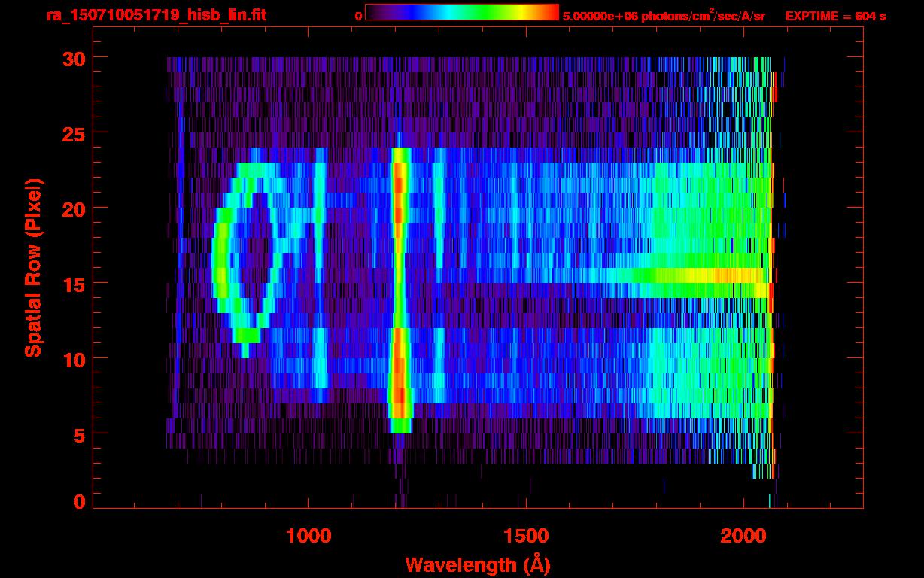The height and width of the screenshot is (578, 924).
Task: Click the 1500 wavelength tick label
Action: (526, 536)
